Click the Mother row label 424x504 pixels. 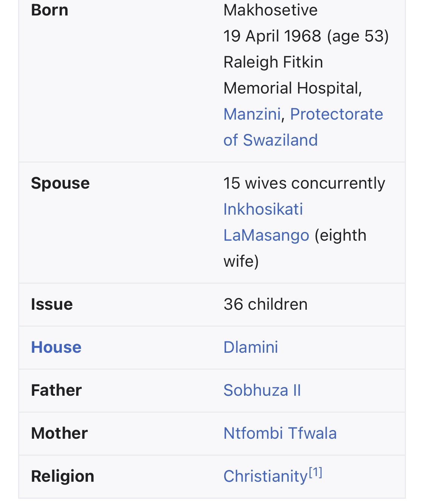(59, 433)
